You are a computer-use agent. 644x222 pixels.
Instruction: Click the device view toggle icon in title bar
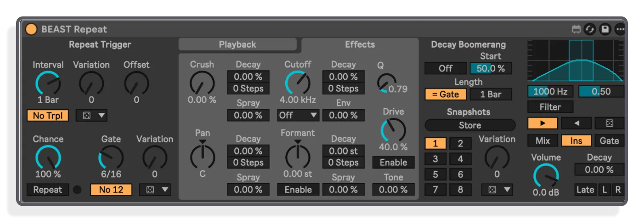(576, 29)
